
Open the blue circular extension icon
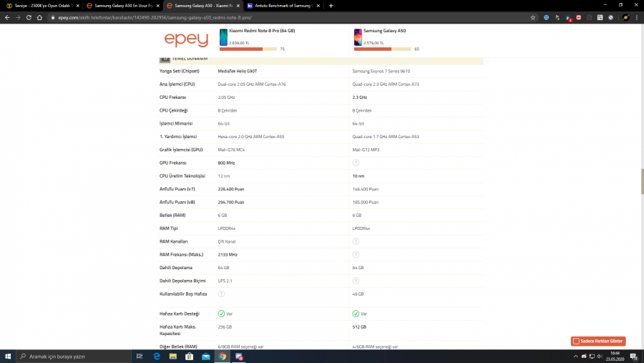click(x=546, y=18)
